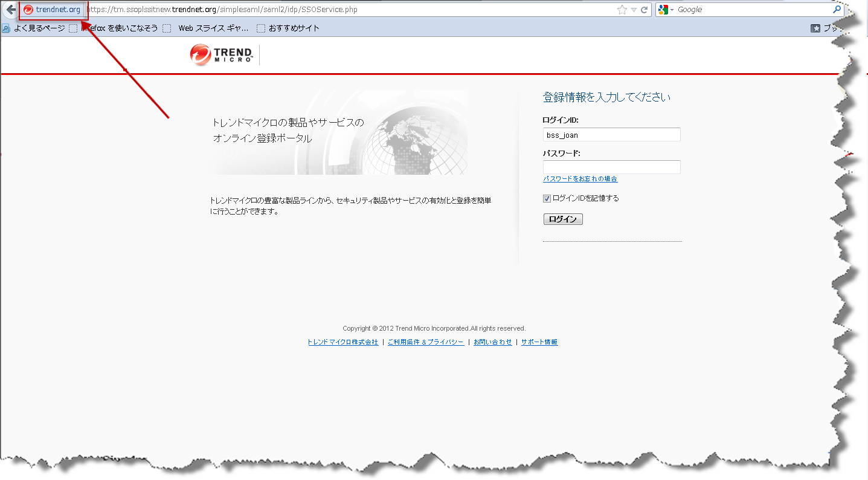Screen dimensions: 868x480
Task: Open the bookmarks star icon at far right
Action: tap(815, 28)
